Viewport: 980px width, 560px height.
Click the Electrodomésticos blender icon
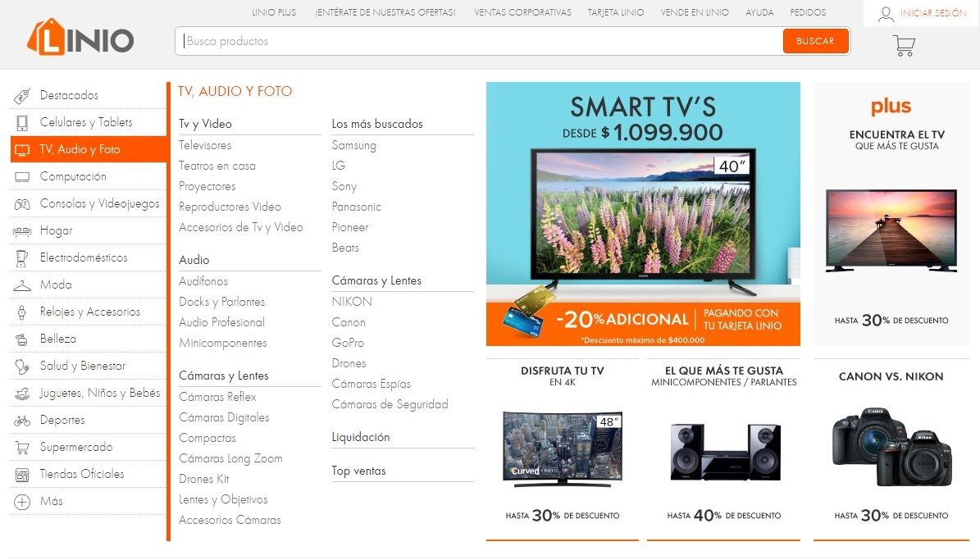[22, 258]
